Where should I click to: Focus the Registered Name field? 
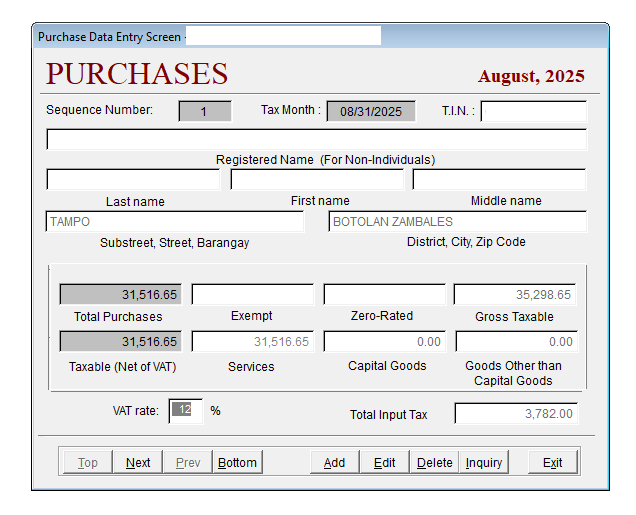pos(316,140)
